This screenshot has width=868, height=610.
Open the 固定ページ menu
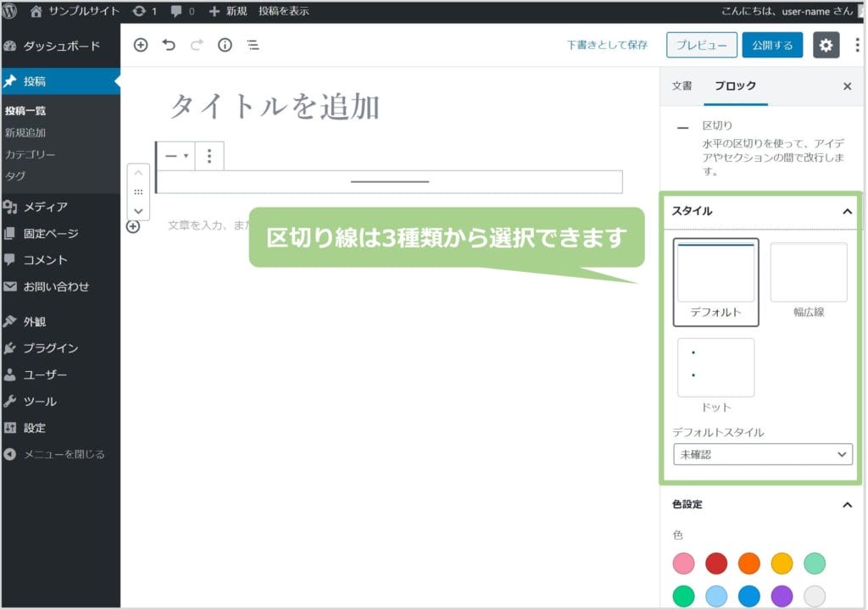tap(60, 234)
